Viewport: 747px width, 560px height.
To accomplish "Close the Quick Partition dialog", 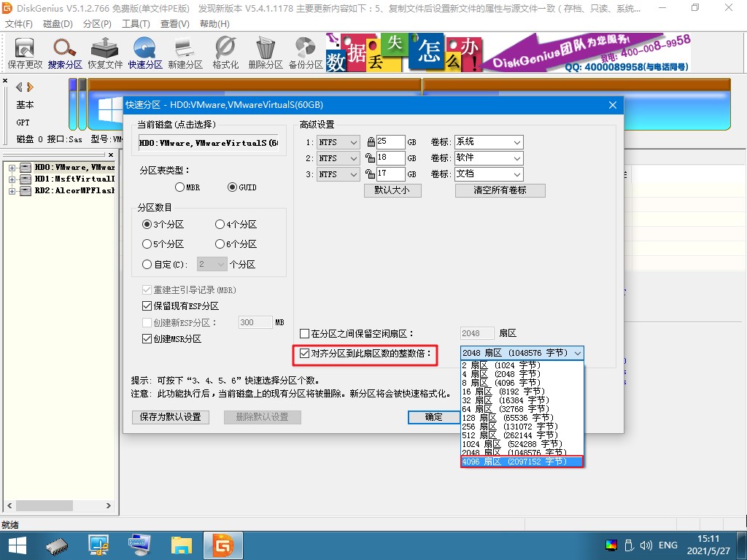I will [x=613, y=105].
